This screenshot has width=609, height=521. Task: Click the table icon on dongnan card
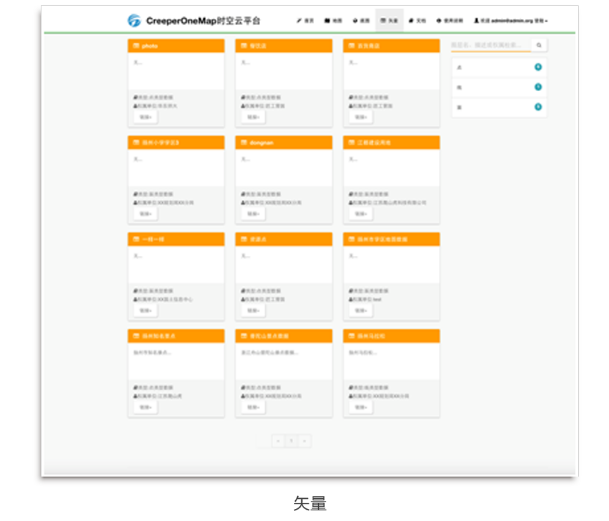click(x=243, y=143)
